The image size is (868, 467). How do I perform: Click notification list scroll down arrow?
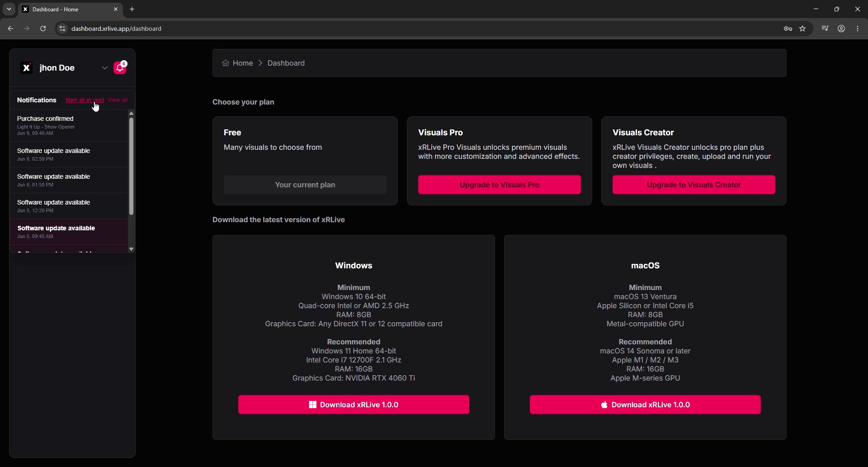[x=131, y=249]
